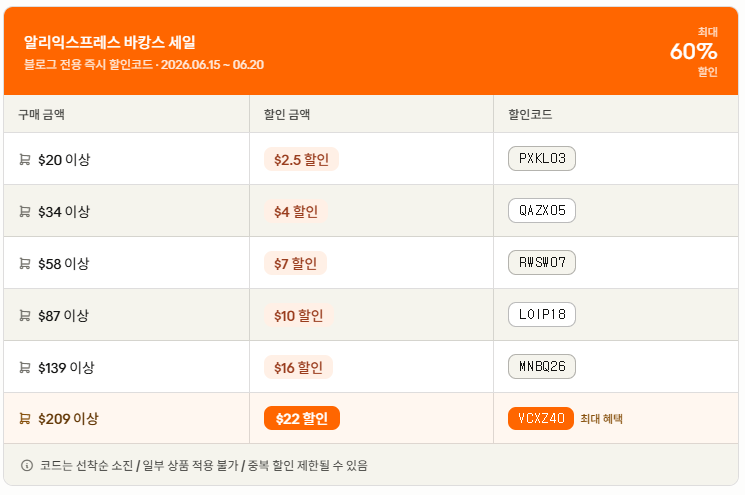Click the $20 이상 purchase amount
The width and height of the screenshot is (745, 495).
pyautogui.click(x=64, y=160)
